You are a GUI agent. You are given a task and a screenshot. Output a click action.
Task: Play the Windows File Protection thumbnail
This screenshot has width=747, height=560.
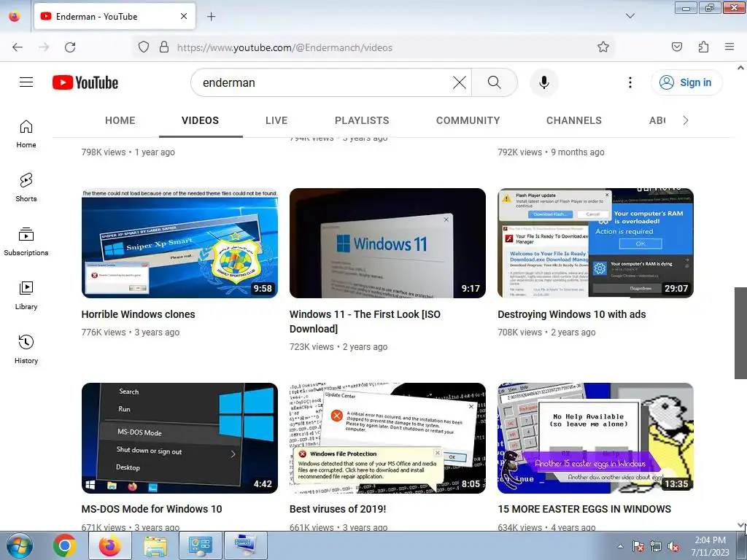click(388, 438)
